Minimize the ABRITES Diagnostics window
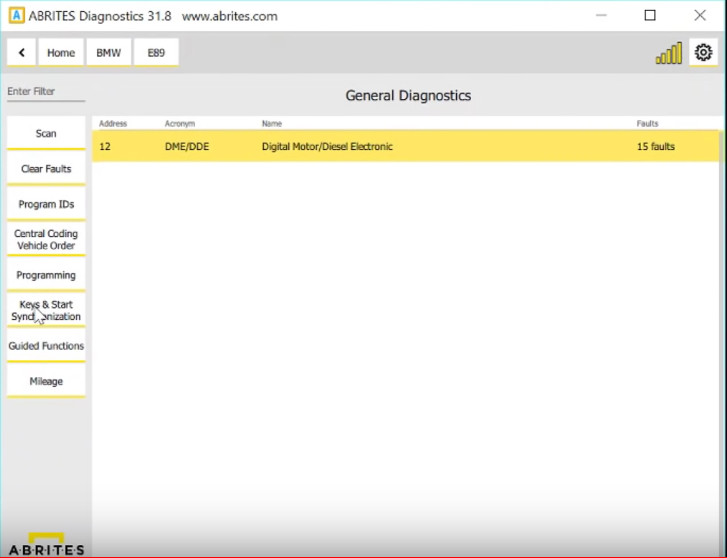The height and width of the screenshot is (558, 727). click(x=601, y=15)
